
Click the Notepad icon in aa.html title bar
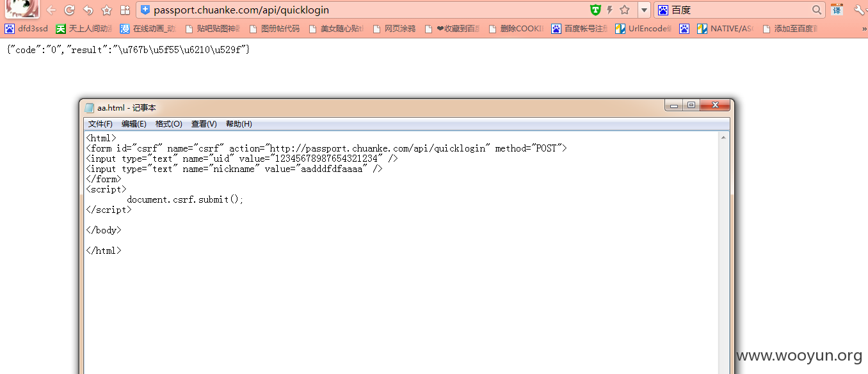pos(90,108)
